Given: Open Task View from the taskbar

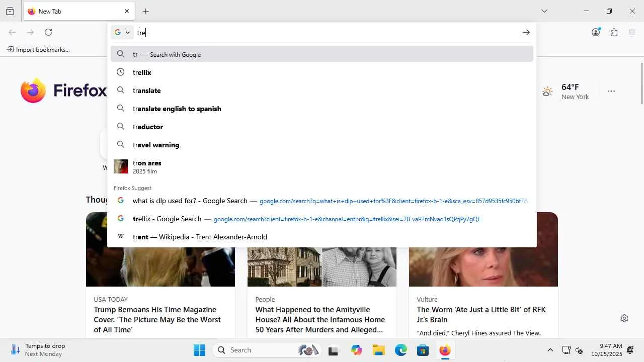Looking at the screenshot, I should click(x=333, y=350).
